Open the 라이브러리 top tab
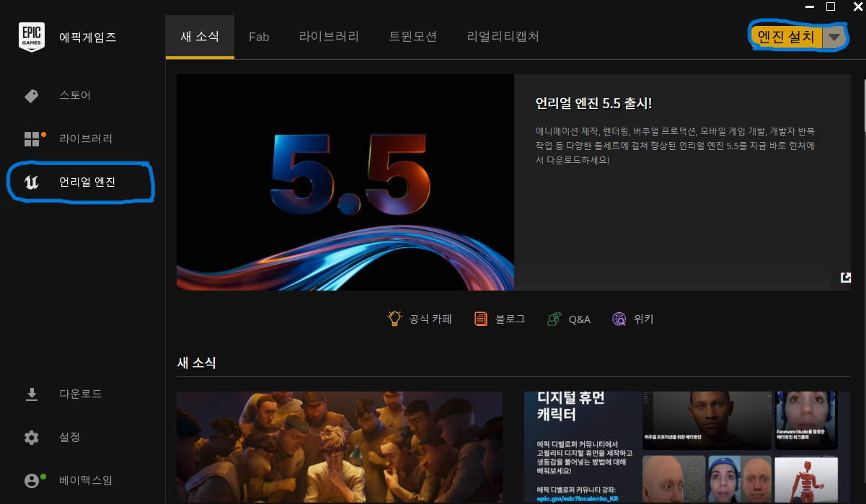 point(329,36)
